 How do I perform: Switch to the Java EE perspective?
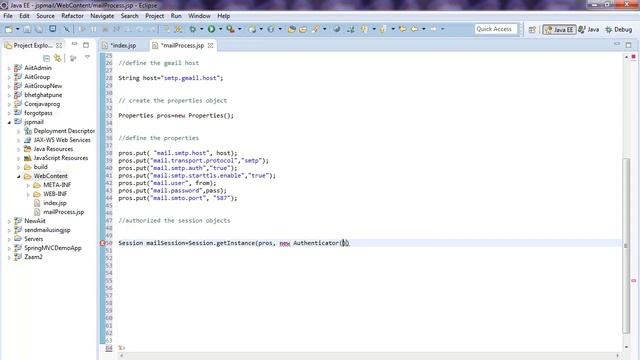pyautogui.click(x=559, y=29)
